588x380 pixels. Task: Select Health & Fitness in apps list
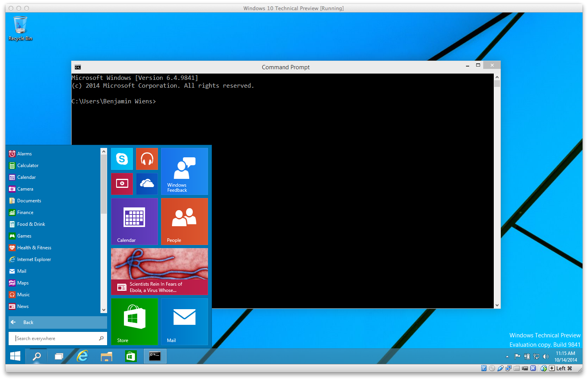pyautogui.click(x=34, y=248)
